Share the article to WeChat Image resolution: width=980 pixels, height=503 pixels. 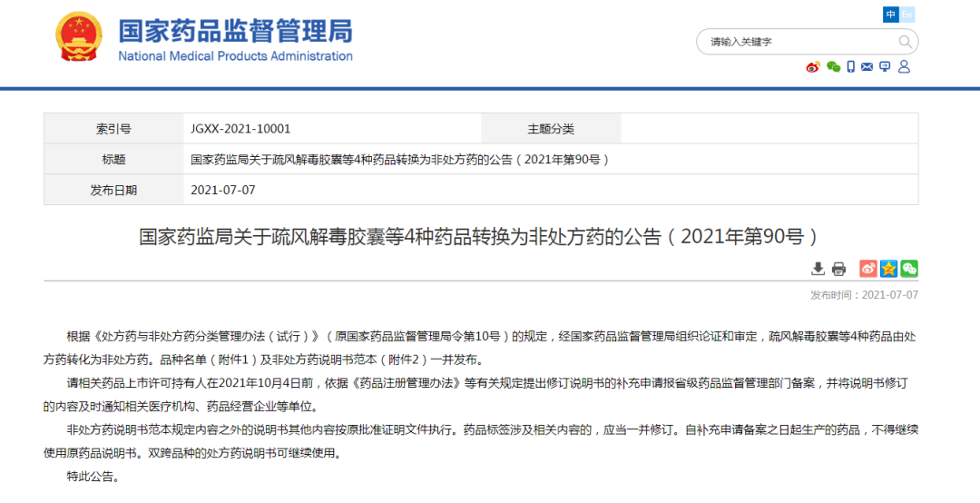tap(909, 269)
